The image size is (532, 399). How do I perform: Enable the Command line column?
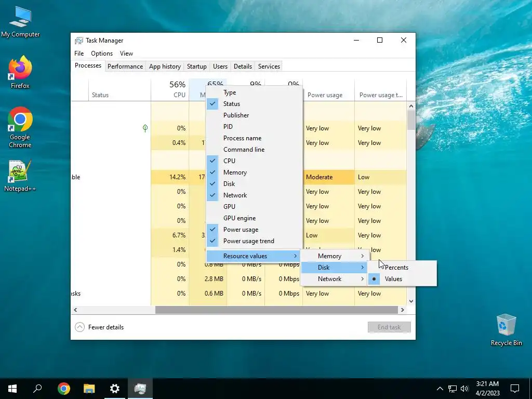click(254, 150)
